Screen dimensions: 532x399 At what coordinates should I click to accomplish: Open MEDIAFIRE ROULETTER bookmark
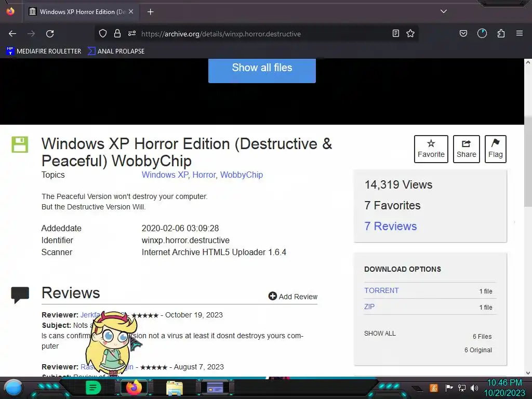(44, 51)
